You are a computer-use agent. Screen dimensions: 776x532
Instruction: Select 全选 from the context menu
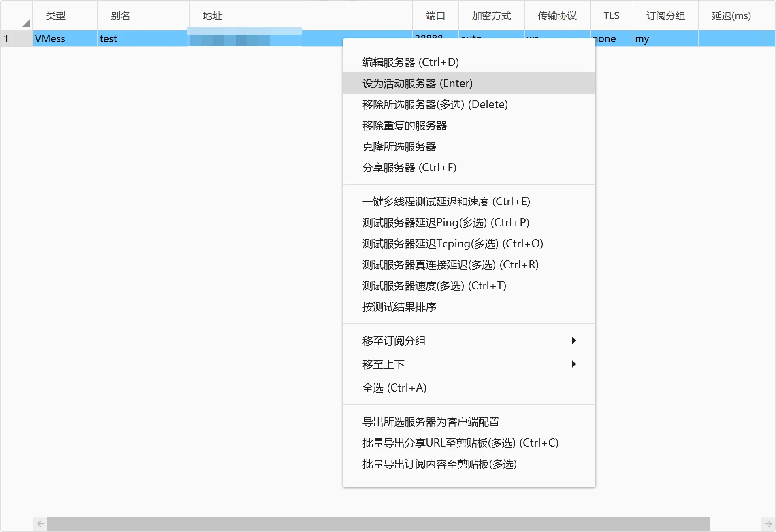pos(394,388)
